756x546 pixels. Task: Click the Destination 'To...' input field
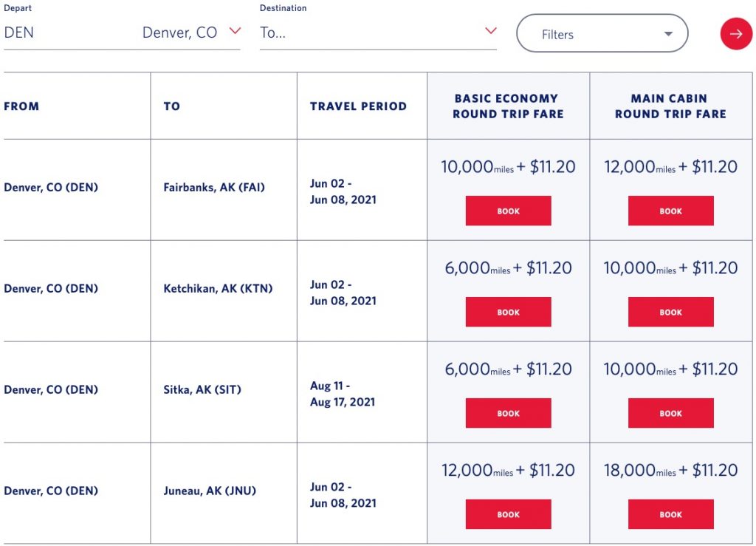(x=369, y=33)
